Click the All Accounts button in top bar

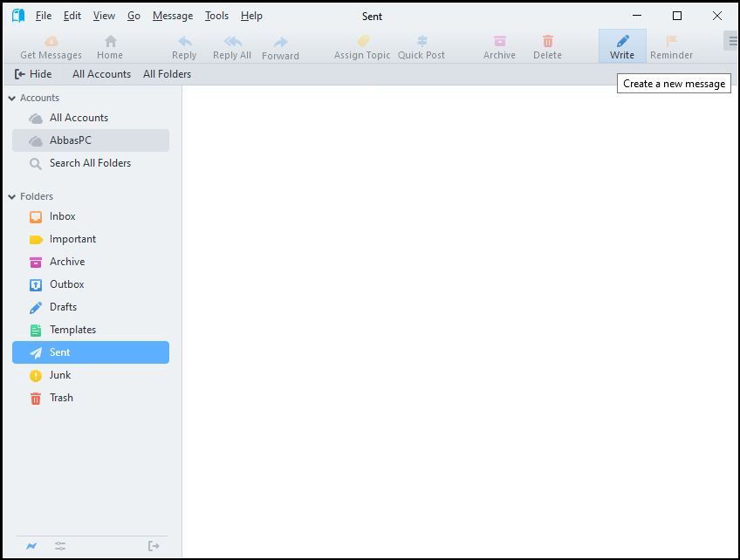coord(101,74)
